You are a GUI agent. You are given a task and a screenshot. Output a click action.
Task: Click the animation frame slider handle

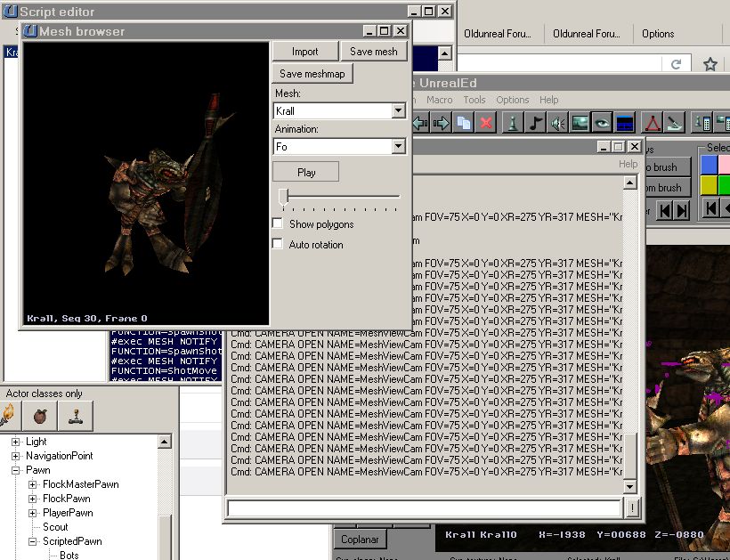(283, 197)
